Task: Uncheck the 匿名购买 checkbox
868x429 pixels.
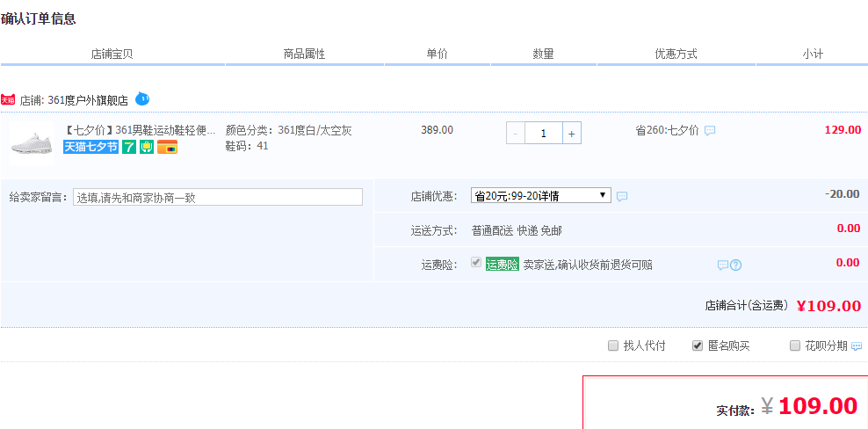Action: click(x=698, y=345)
